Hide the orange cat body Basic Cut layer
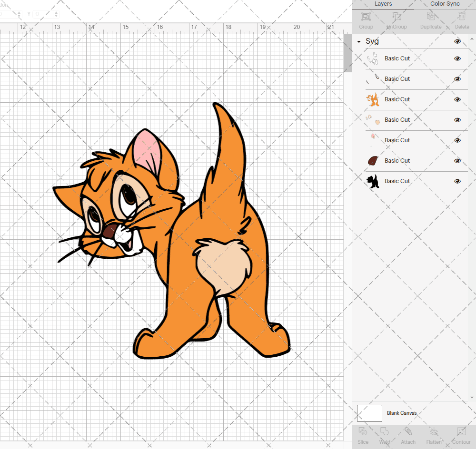 coord(457,99)
